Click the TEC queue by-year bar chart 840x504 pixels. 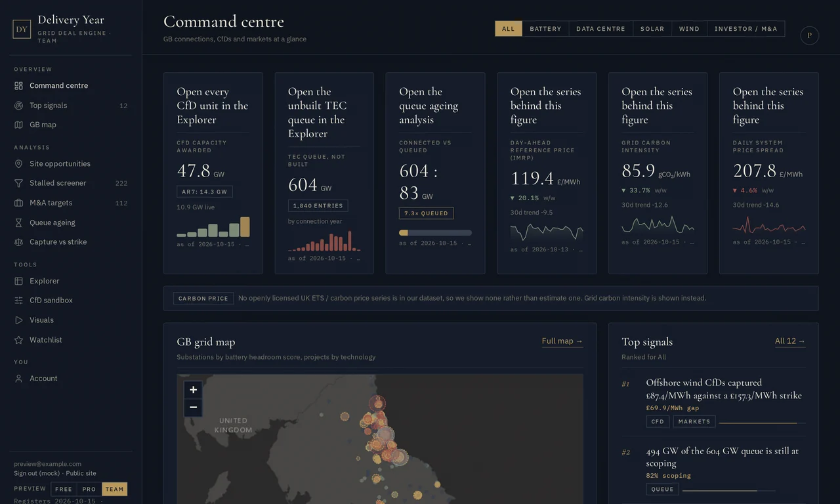pos(324,241)
